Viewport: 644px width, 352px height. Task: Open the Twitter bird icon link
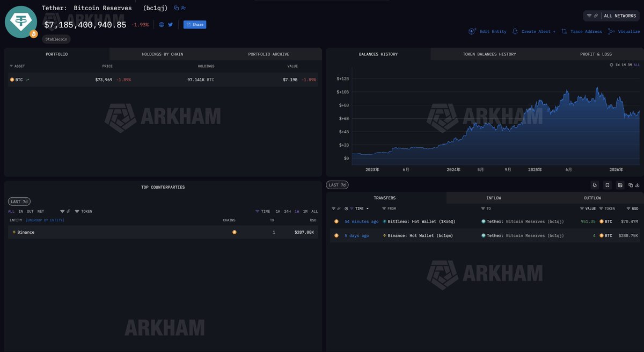point(171,25)
